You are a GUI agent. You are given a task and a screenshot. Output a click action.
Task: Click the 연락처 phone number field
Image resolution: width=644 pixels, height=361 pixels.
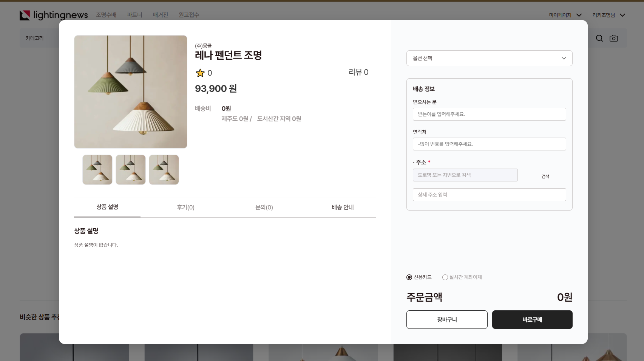pyautogui.click(x=489, y=144)
